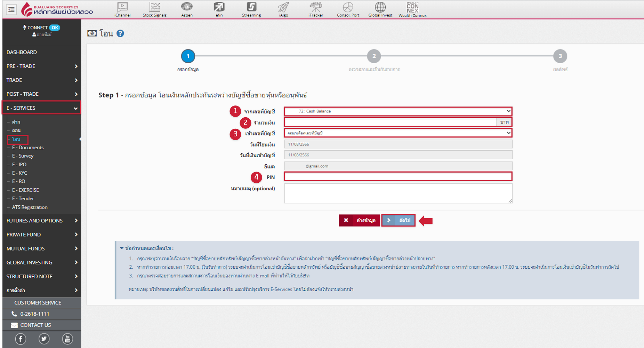Expand the FUTURES AND OPTIONS menu
Image resolution: width=644 pixels, height=348 pixels.
click(41, 221)
